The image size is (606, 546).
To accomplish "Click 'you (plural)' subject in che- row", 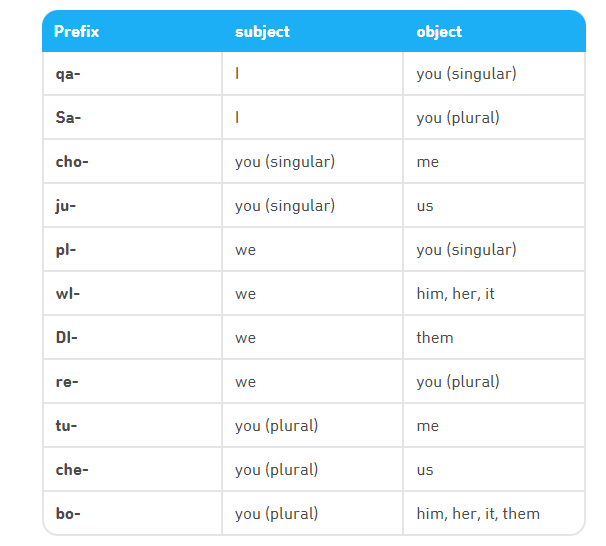I will click(x=277, y=470).
